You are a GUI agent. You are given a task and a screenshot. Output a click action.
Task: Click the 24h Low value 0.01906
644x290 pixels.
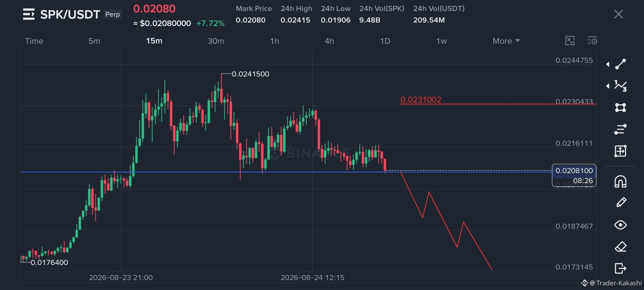336,20
